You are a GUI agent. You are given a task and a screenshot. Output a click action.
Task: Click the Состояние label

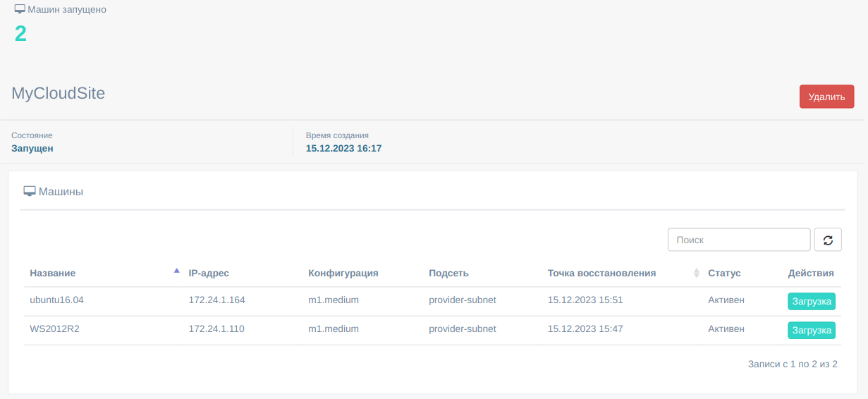click(32, 135)
